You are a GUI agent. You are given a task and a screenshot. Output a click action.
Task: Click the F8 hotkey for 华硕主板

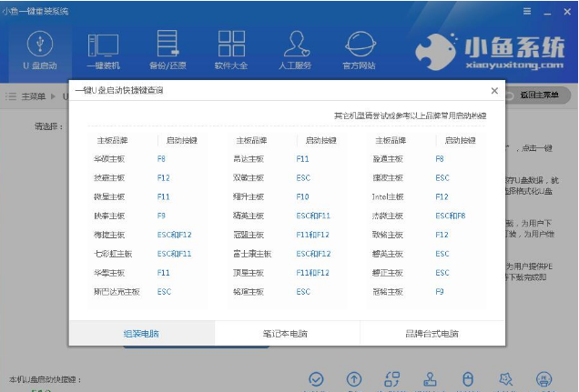(161, 158)
